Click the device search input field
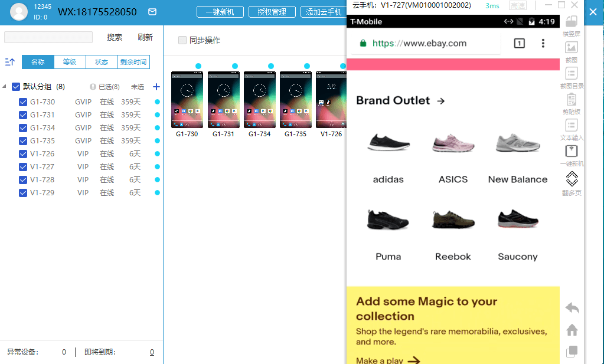 (x=48, y=37)
